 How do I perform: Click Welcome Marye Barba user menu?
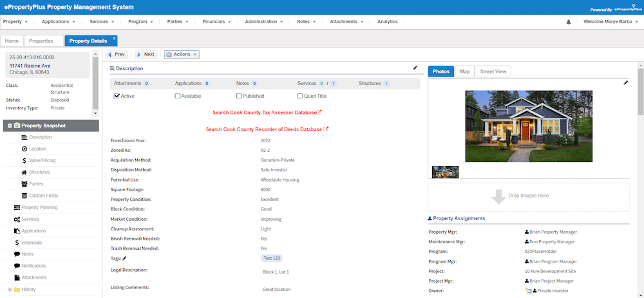[610, 22]
